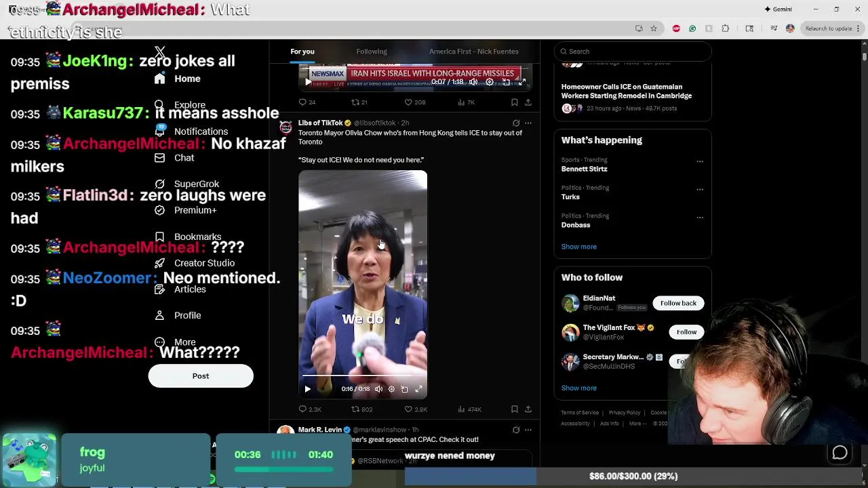868x488 pixels.
Task: Like the Newsmax post with 208 likes
Action: tap(415, 102)
